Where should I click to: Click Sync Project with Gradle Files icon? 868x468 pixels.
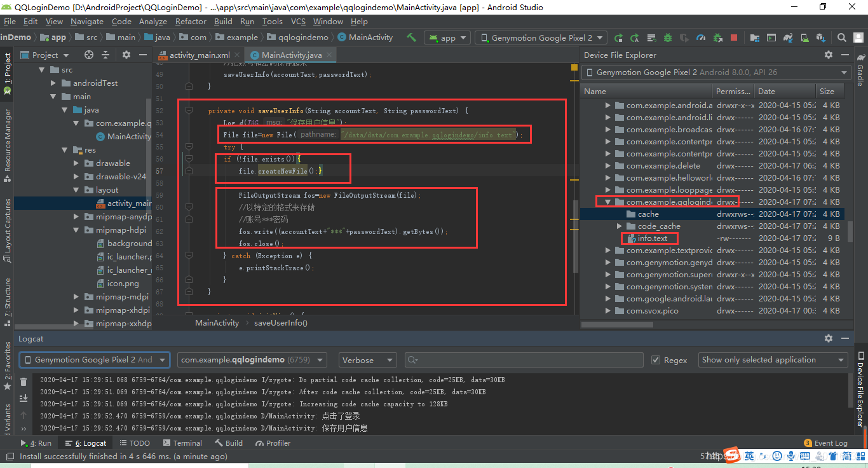click(x=789, y=38)
